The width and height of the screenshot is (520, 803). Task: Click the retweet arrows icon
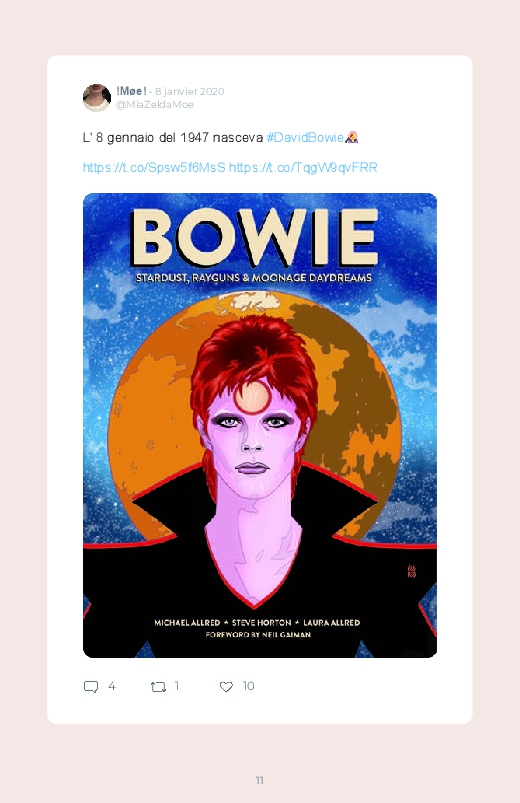coord(158,687)
